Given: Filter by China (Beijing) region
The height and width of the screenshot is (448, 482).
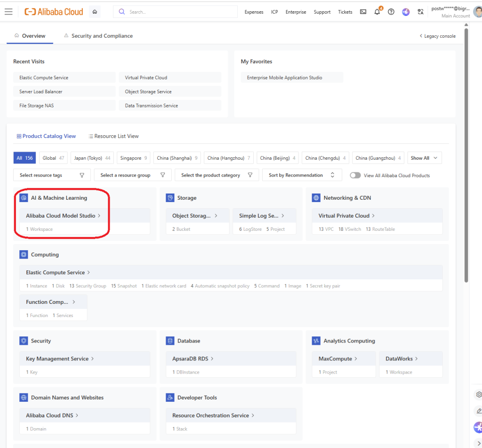Looking at the screenshot, I should pos(278,158).
